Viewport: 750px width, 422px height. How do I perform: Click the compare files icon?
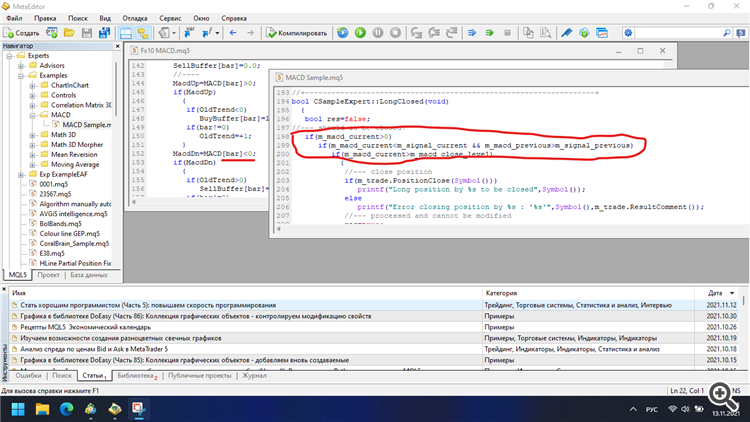pos(528,33)
